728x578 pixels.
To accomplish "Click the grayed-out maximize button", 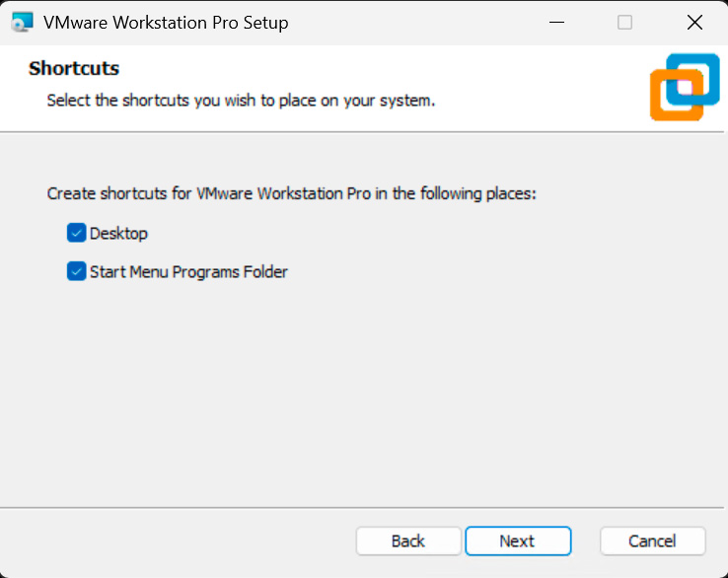I will point(624,22).
